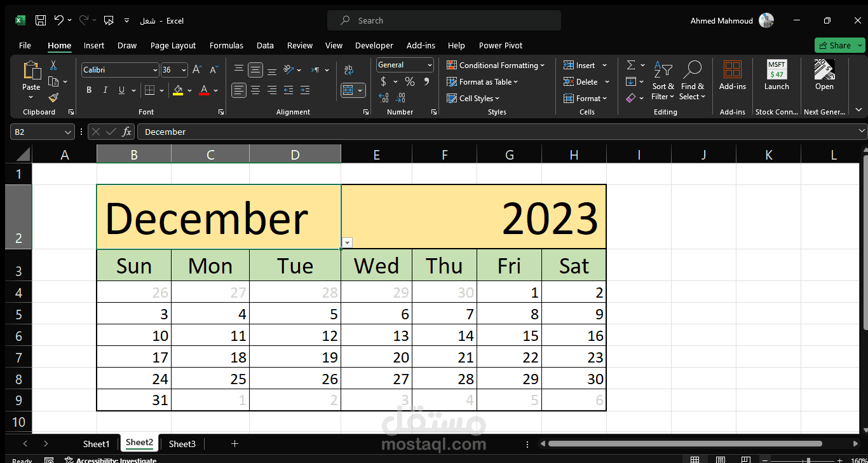Viewport: 868px width, 463px height.
Task: Switch to the Sheet3 tab
Action: [x=182, y=444]
